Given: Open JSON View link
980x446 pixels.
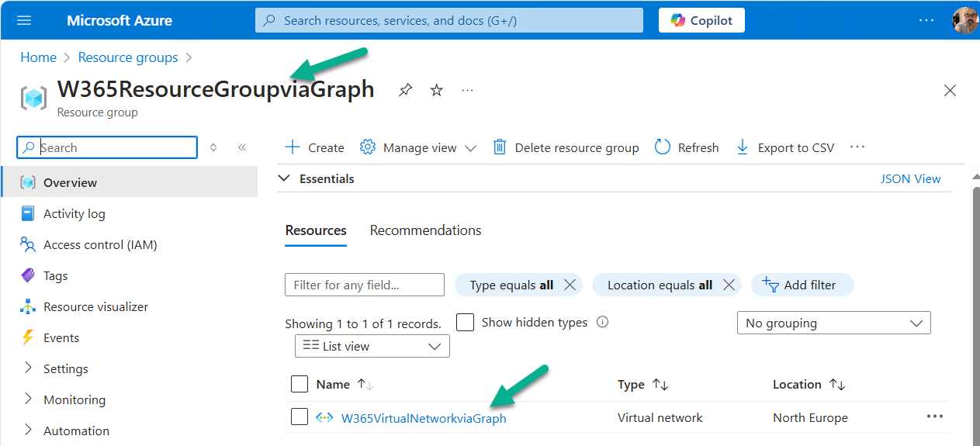Looking at the screenshot, I should coord(910,178).
